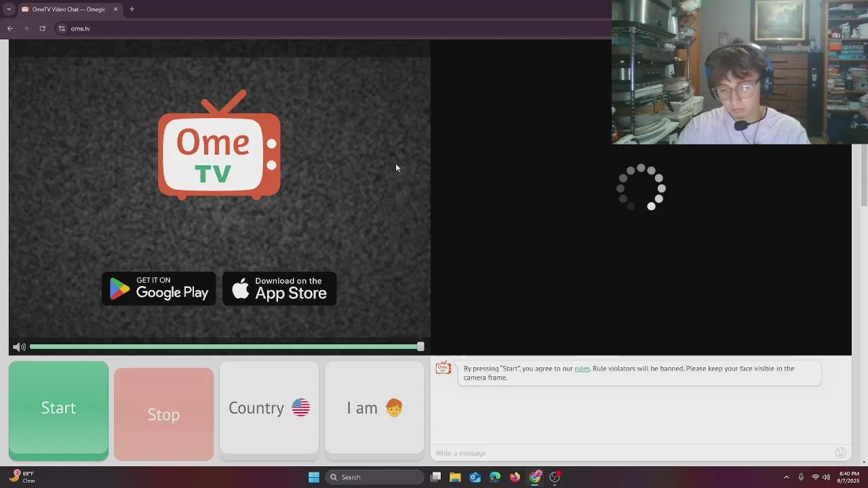868x488 pixels.
Task: Open the Country selector
Action: (269, 408)
